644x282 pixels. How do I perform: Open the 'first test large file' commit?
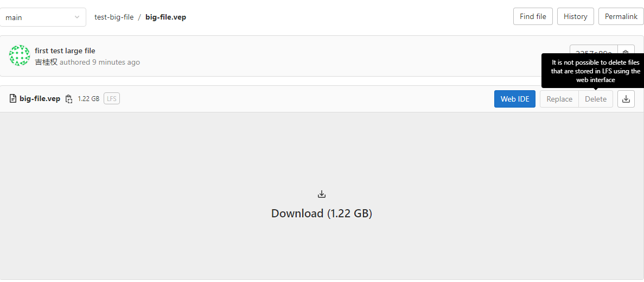coord(65,51)
